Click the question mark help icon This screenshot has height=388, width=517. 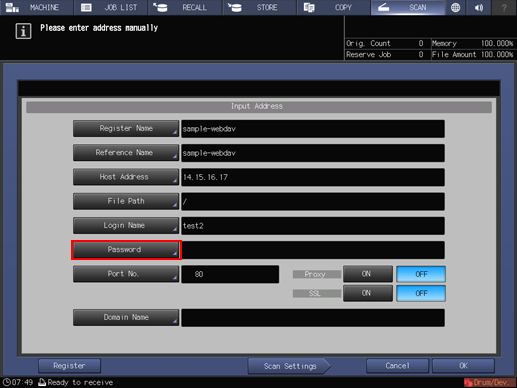(504, 7)
